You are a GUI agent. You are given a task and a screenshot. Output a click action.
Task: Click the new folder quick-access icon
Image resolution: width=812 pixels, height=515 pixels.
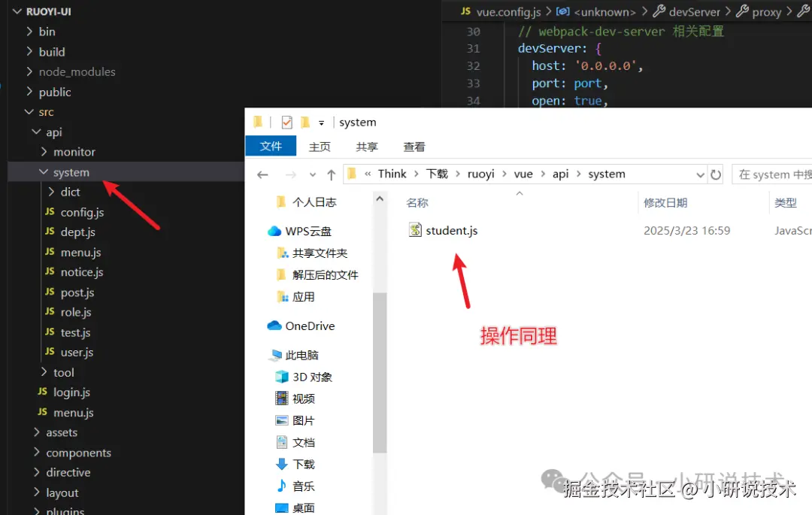305,122
